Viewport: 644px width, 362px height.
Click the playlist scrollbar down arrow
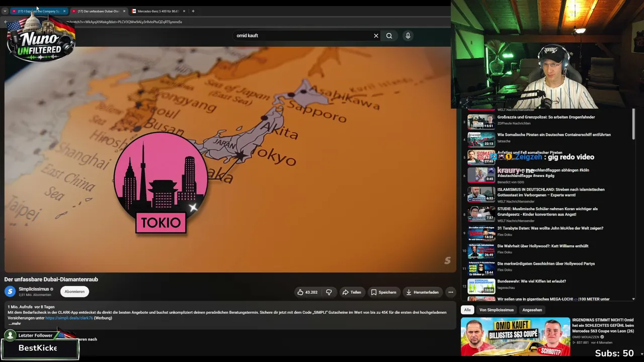tap(633, 299)
